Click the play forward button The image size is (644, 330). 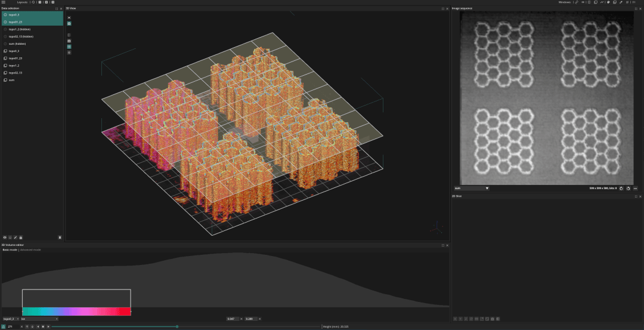[48, 326]
